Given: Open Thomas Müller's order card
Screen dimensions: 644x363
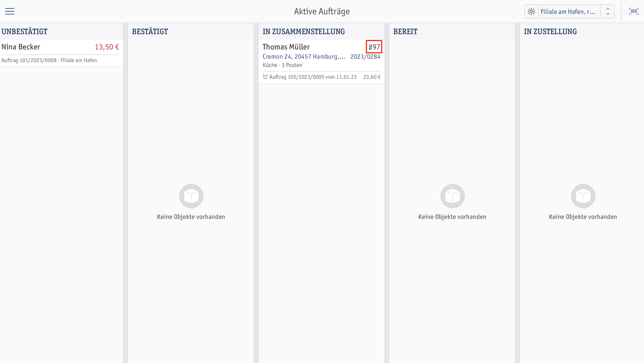Looking at the screenshot, I should point(322,62).
